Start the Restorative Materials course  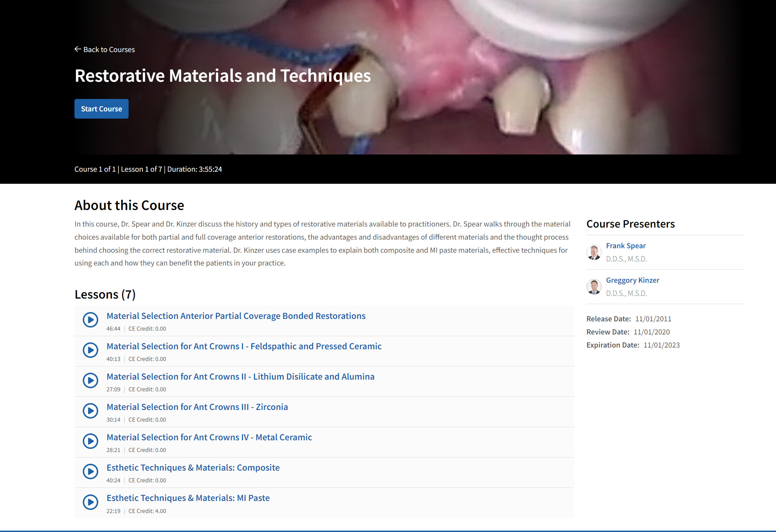tap(101, 109)
